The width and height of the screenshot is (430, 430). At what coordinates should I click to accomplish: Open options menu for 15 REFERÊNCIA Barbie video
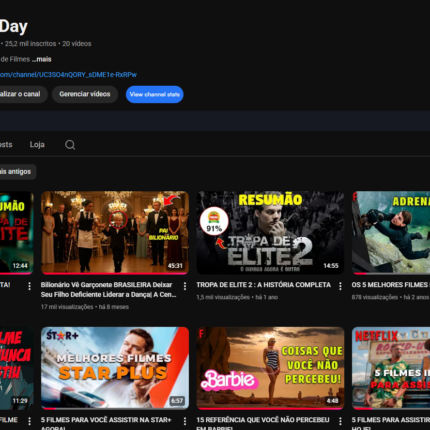(x=340, y=421)
